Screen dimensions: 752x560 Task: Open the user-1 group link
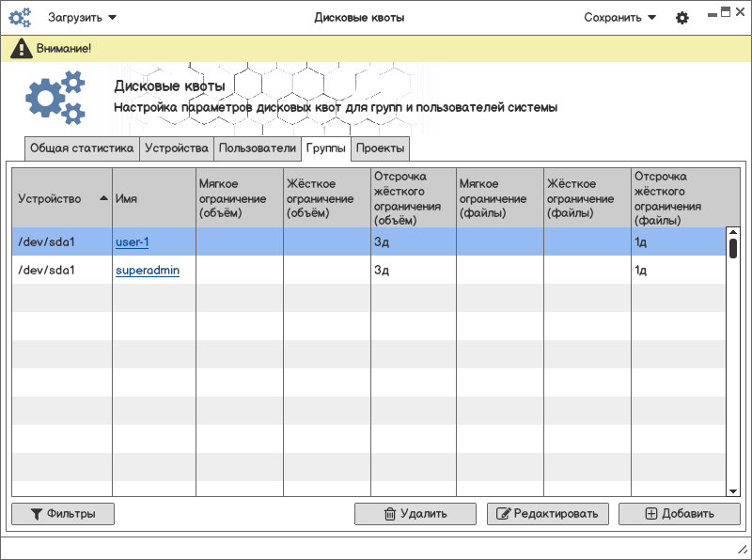pos(133,242)
